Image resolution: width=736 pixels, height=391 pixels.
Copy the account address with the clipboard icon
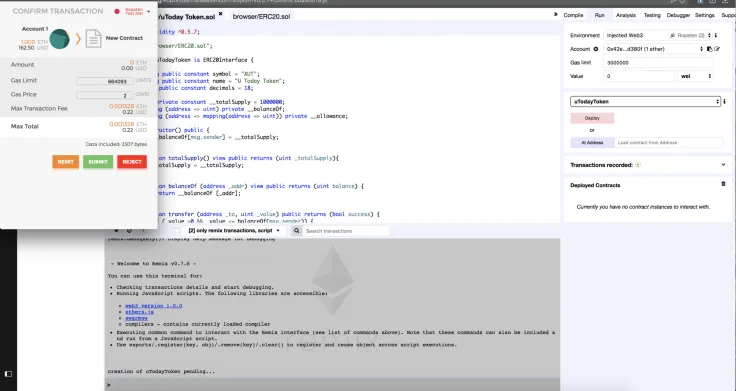(709, 49)
